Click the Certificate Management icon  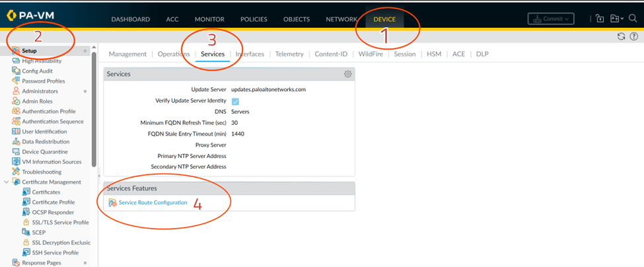16,182
